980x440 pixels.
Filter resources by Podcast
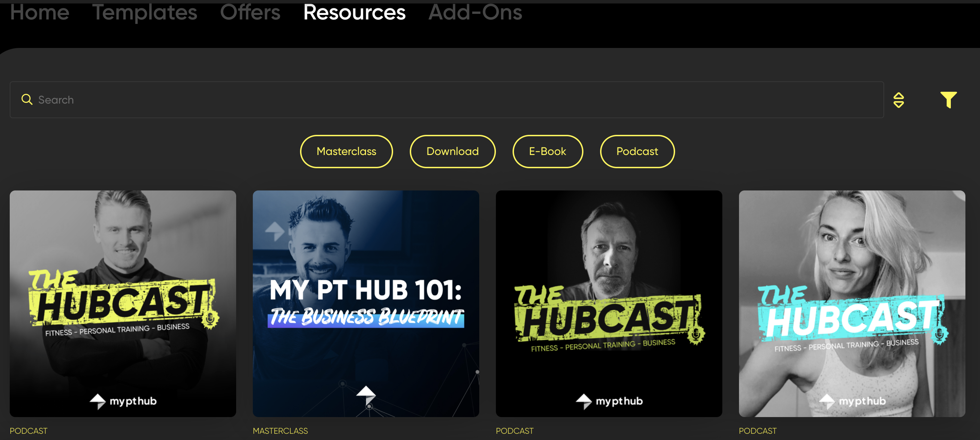(x=637, y=152)
